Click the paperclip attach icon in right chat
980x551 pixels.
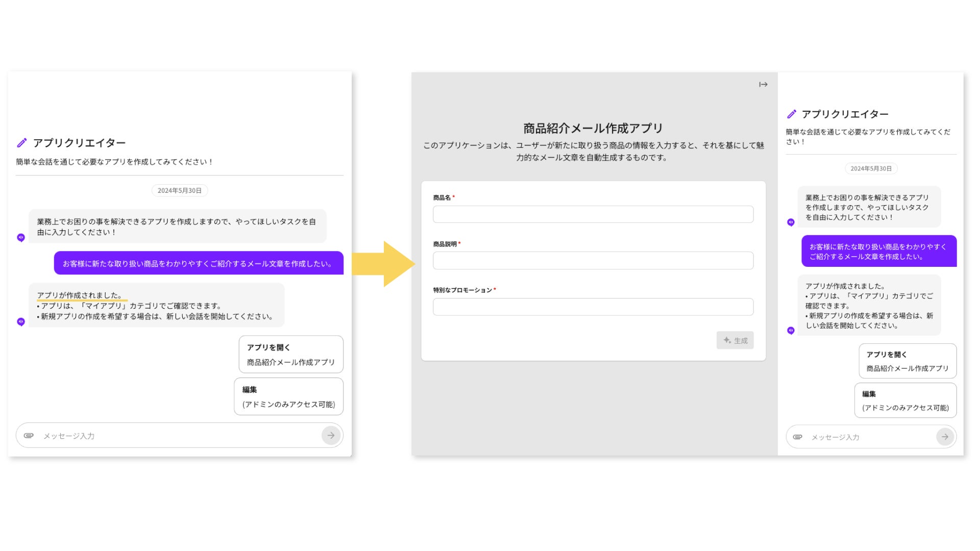pos(797,437)
